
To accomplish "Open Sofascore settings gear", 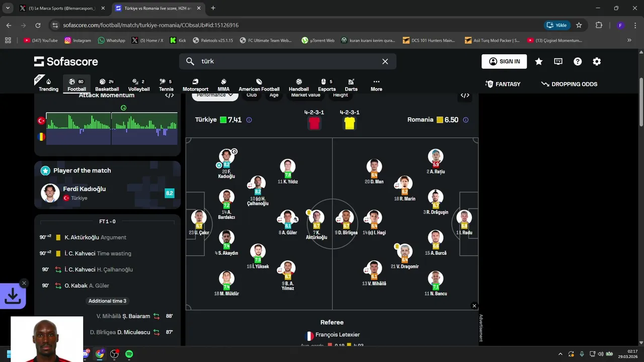I will click(x=597, y=61).
